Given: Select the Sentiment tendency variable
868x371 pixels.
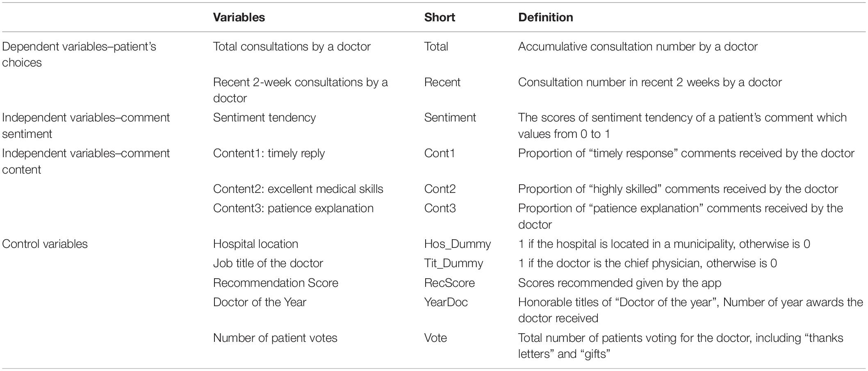Looking at the screenshot, I should 264,117.
